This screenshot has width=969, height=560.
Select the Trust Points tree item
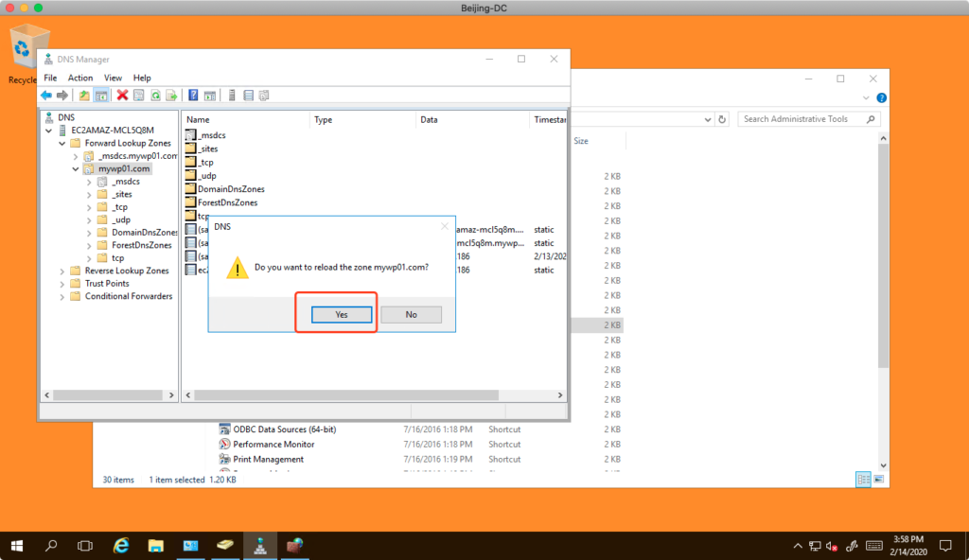coord(107,284)
